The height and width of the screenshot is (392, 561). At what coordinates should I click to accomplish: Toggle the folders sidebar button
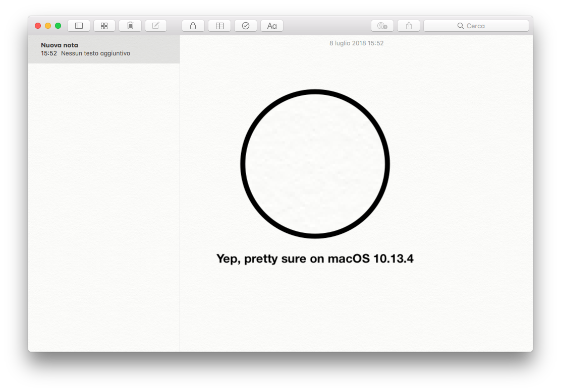coord(79,26)
